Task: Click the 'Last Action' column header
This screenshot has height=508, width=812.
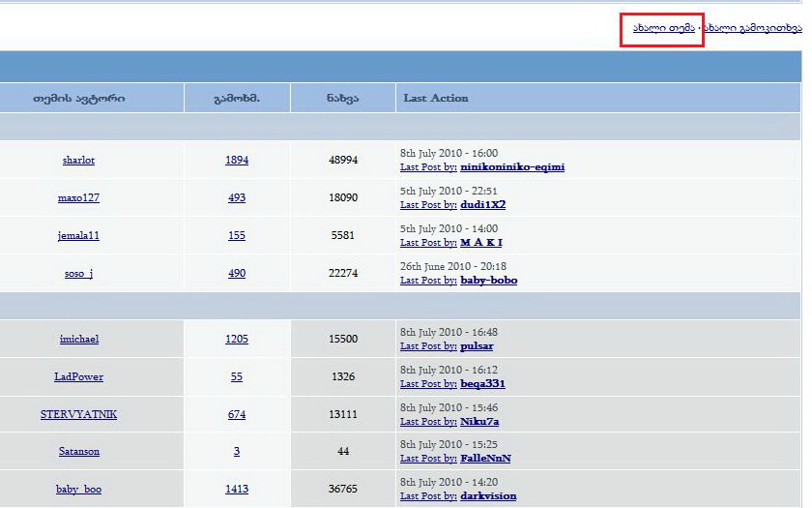Action: [436, 99]
